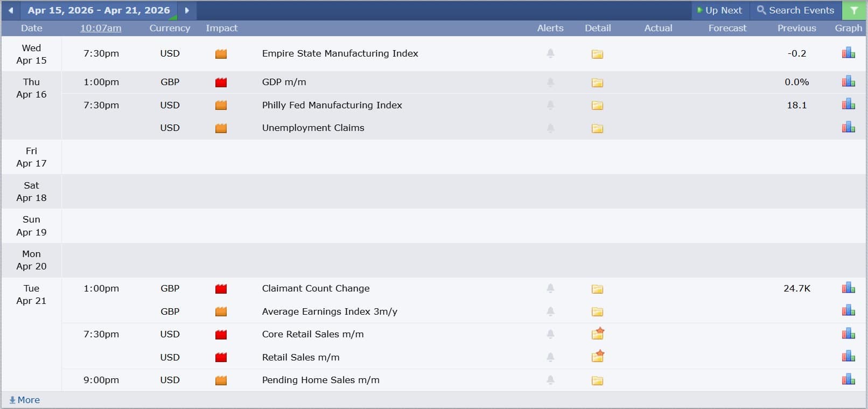Click the Up Next button

(x=719, y=10)
